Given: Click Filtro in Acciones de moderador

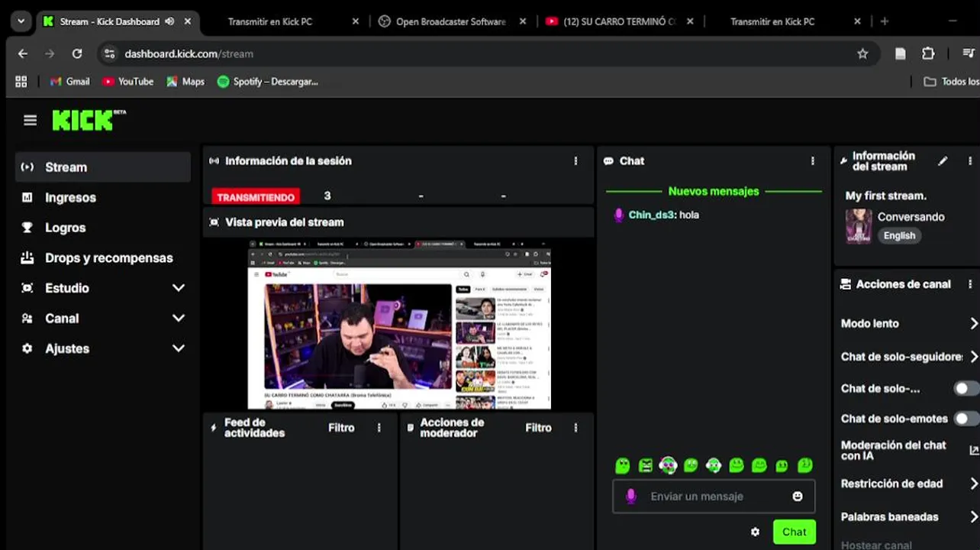Looking at the screenshot, I should point(538,428).
